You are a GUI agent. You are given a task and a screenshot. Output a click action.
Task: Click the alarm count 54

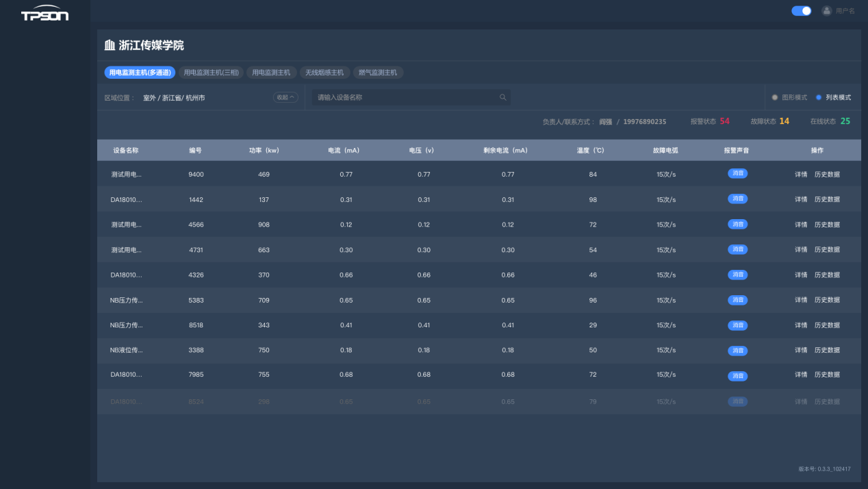724,121
